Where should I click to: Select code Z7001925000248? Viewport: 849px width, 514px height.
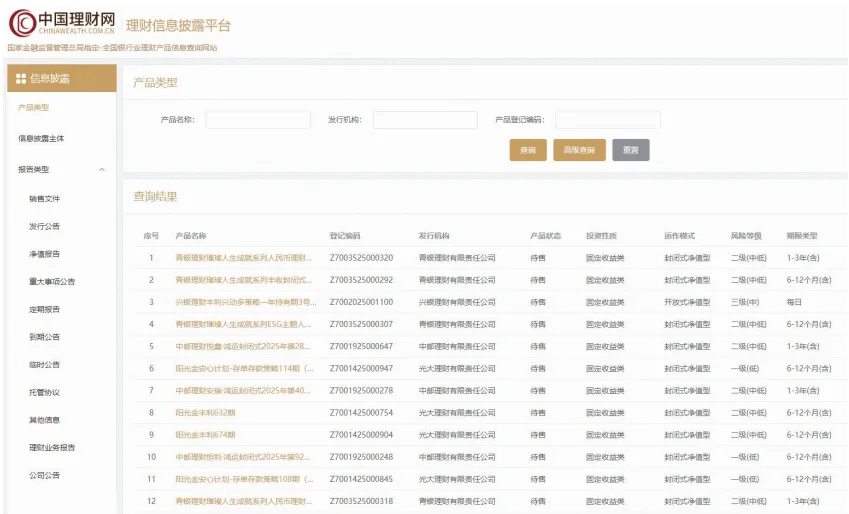point(361,457)
